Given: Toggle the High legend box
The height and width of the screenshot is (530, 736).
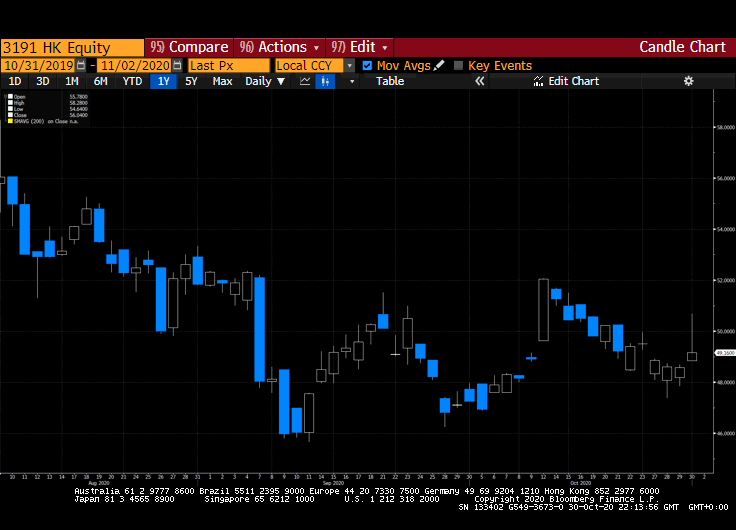Looking at the screenshot, I should click(10, 103).
